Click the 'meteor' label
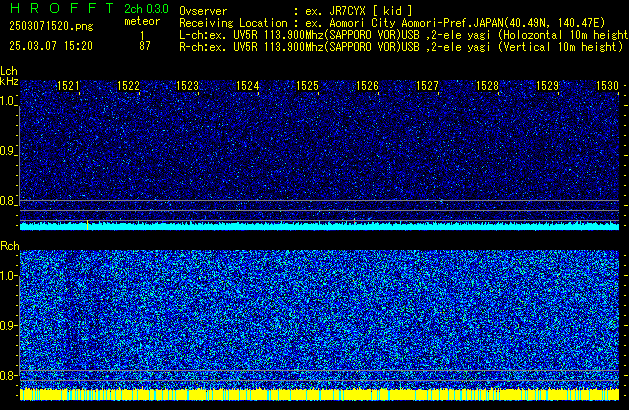629x410 pixels. coord(142,21)
